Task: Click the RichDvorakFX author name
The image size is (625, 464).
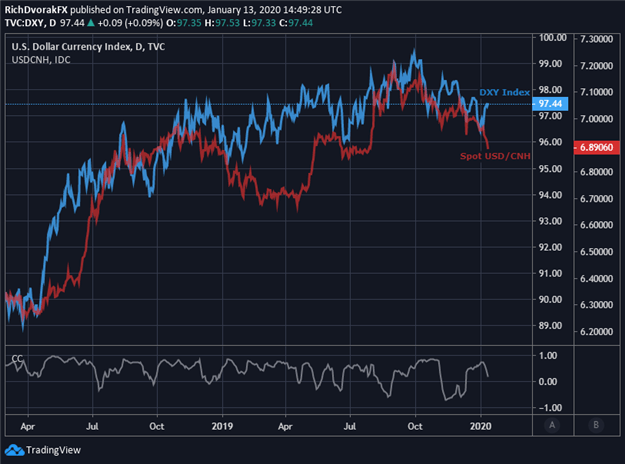Action: 36,10
